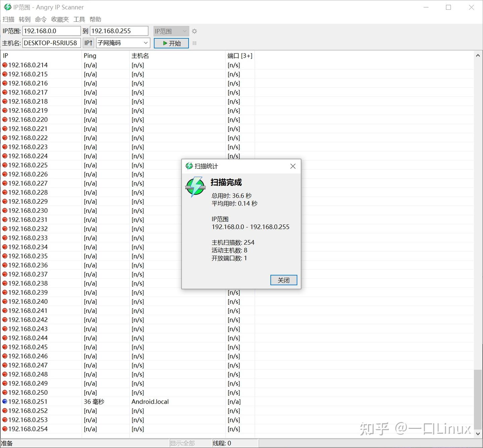
Task: Sort by the 主机名 column header
Action: tap(177, 56)
